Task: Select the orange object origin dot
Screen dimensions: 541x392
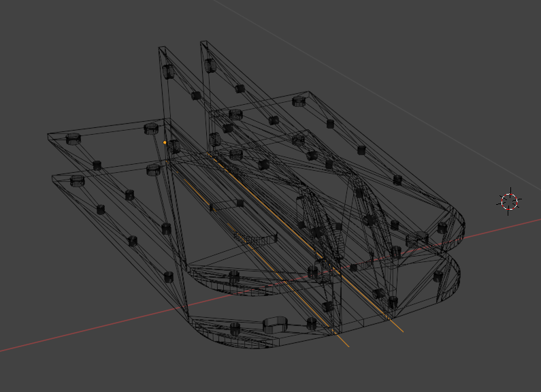Action: point(165,142)
